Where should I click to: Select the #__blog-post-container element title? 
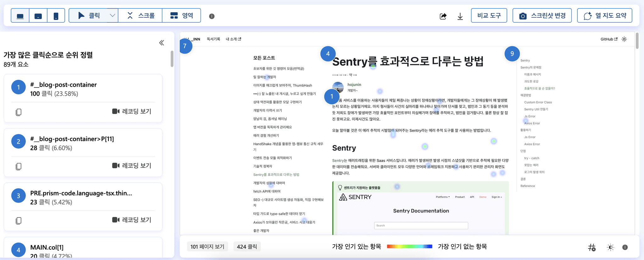63,85
